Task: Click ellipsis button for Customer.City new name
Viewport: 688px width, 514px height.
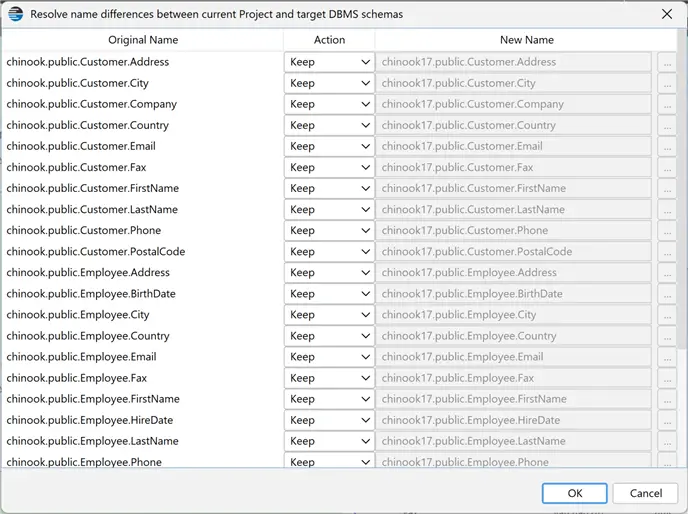Action: pyautogui.click(x=667, y=83)
